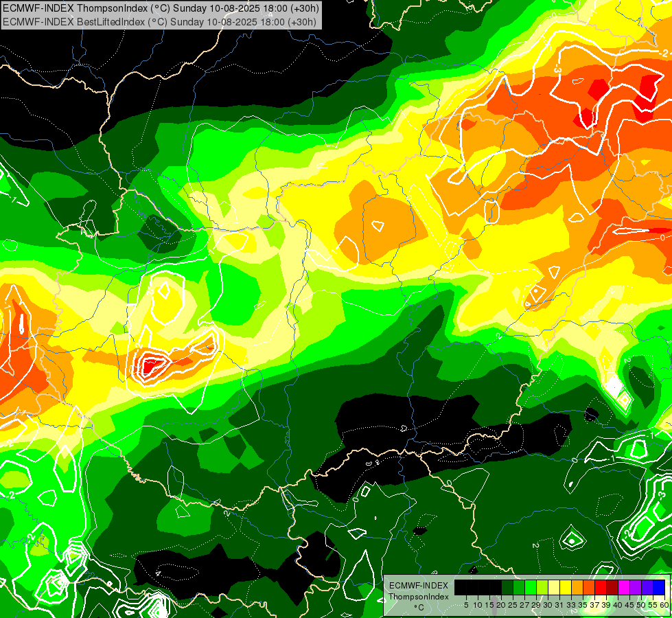Viewport: 672px width, 618px height.
Task: Select the orange 33–35 legend swatch
Action: 577,587
